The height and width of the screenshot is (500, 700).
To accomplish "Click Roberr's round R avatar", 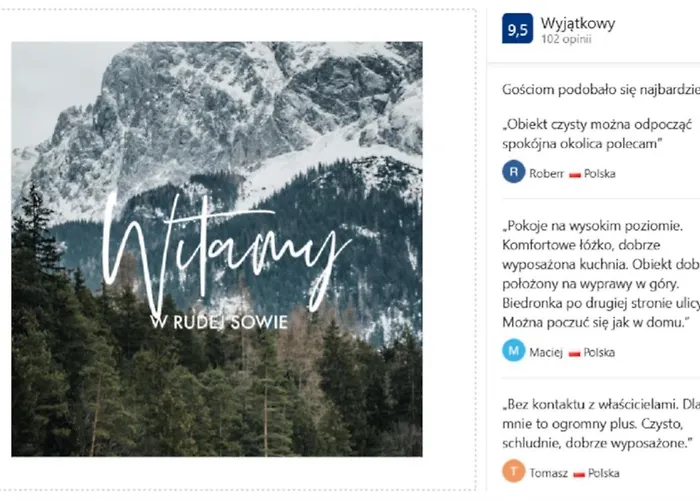I will 513,172.
